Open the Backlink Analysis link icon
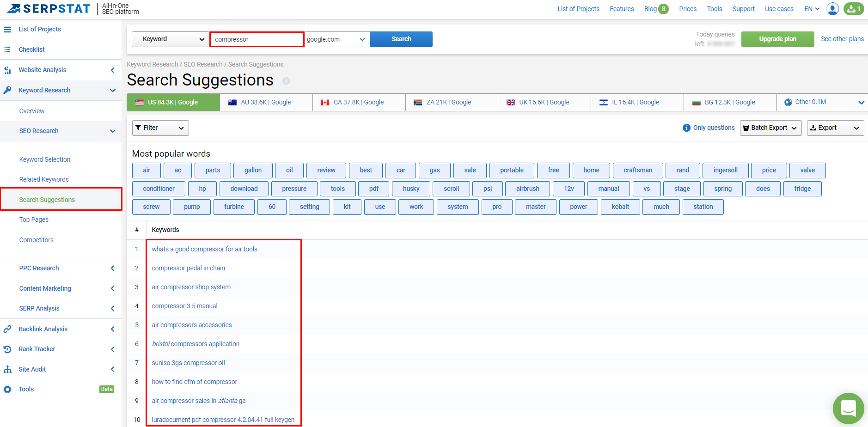This screenshot has height=427, width=868. coord(7,329)
